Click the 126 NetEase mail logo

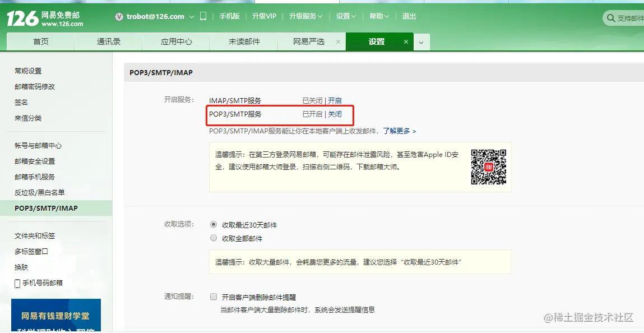click(x=45, y=18)
